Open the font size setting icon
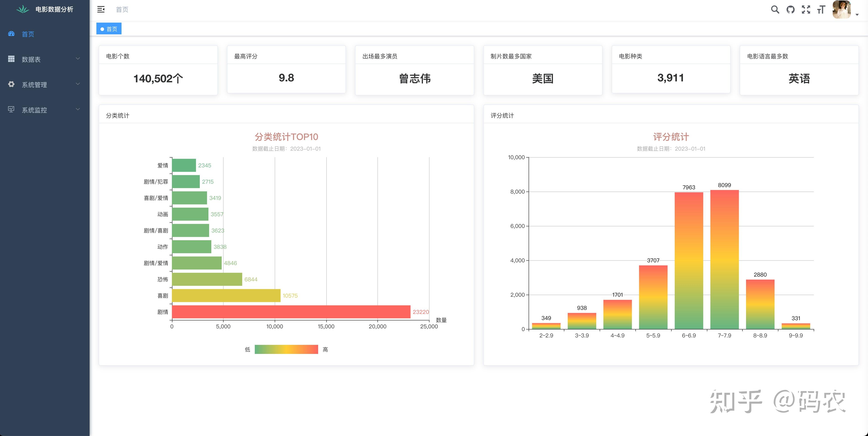The image size is (868, 436). pyautogui.click(x=821, y=9)
